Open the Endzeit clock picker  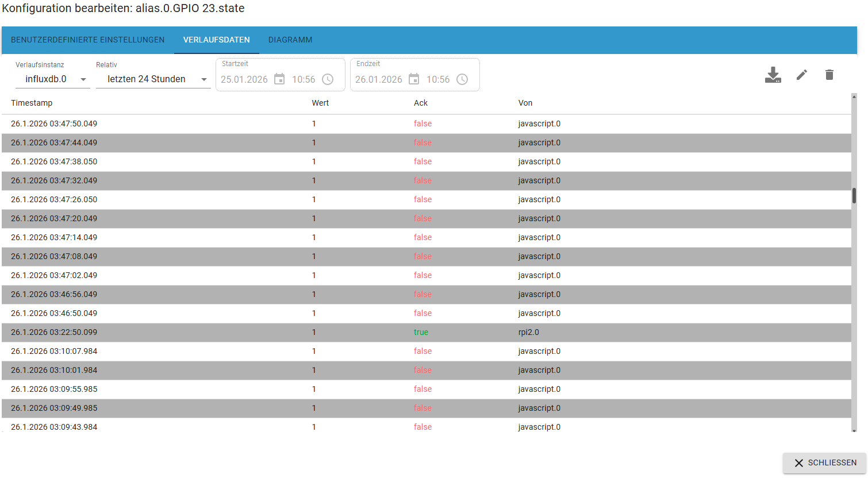(x=462, y=79)
